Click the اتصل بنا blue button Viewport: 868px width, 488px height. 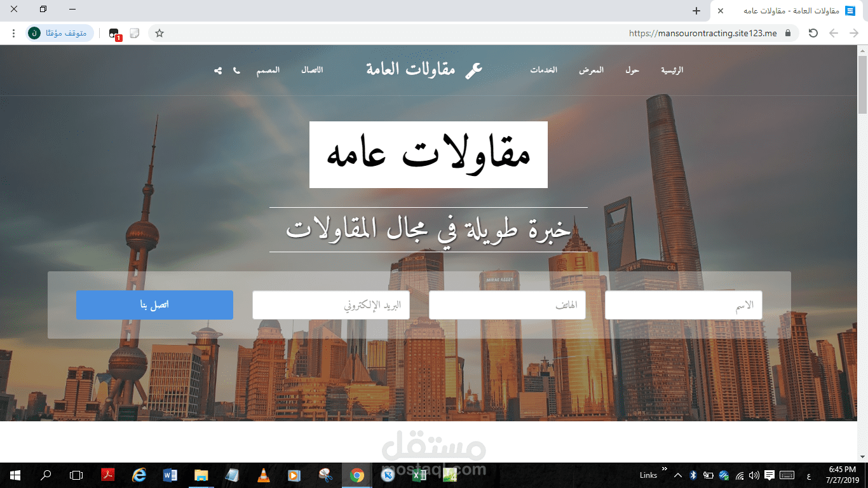[x=154, y=305]
